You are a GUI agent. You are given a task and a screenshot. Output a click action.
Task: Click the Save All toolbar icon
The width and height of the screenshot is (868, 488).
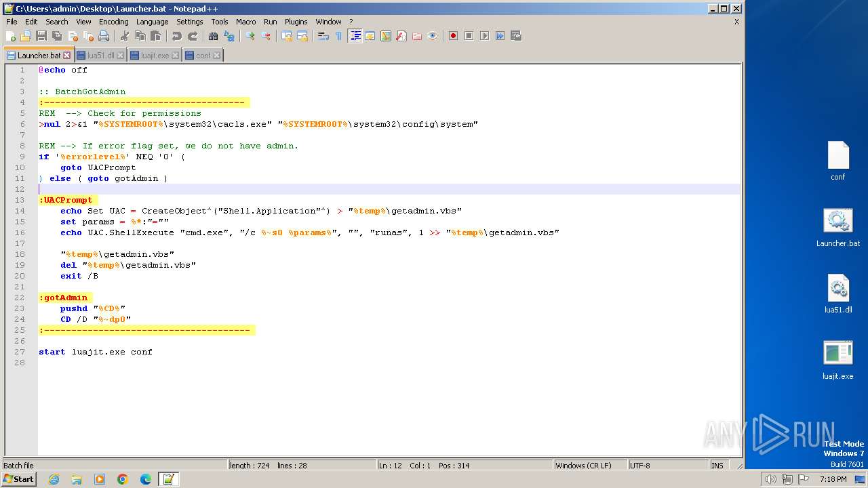tap(57, 36)
